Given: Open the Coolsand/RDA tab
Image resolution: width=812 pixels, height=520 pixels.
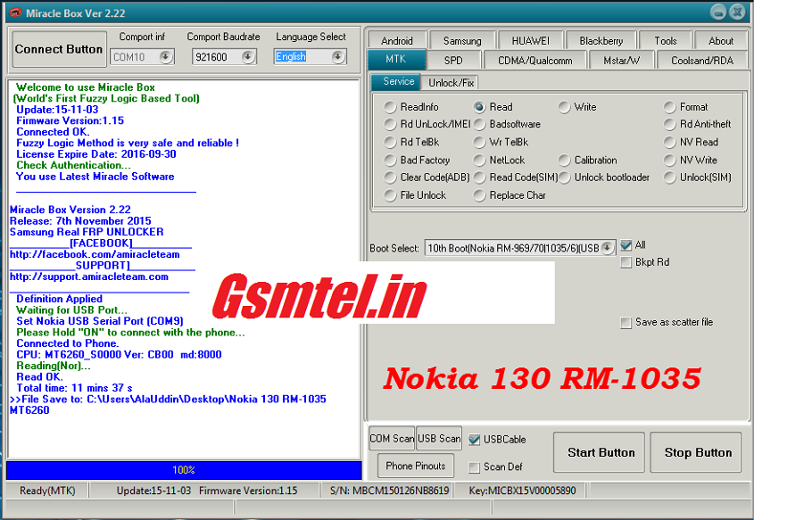Looking at the screenshot, I should 702,61.
